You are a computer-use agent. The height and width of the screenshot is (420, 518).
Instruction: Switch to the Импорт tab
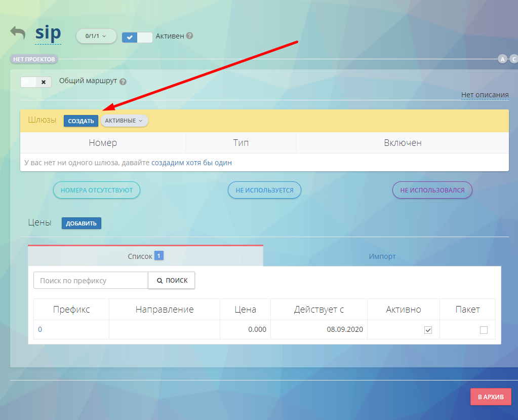pos(382,256)
